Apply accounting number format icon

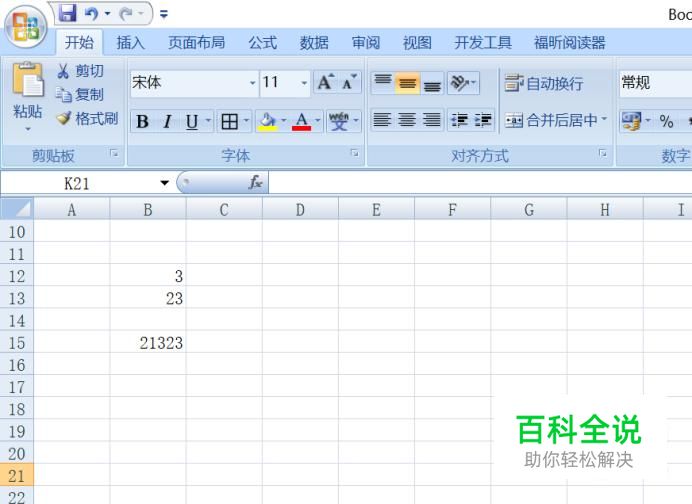631,120
